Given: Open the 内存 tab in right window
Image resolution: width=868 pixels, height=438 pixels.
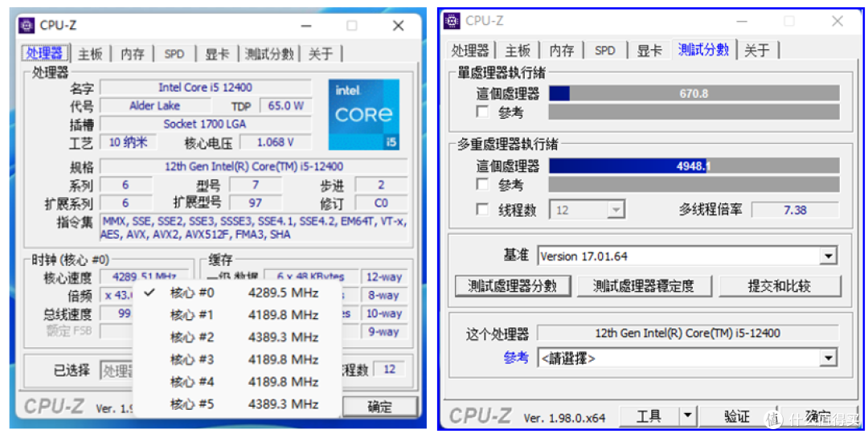Looking at the screenshot, I should (x=562, y=50).
